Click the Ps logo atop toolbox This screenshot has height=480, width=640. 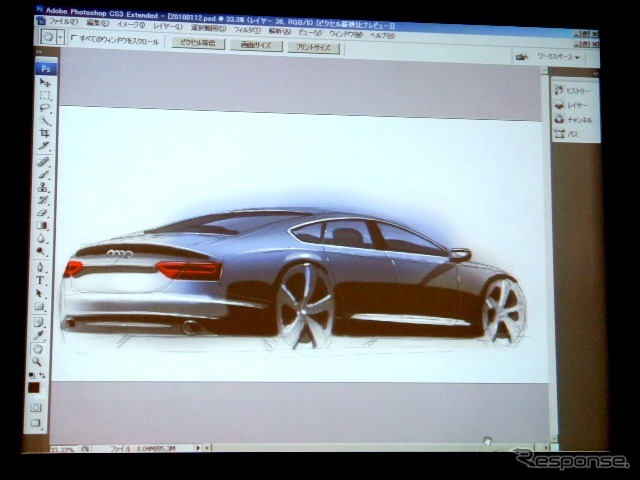pos(46,69)
